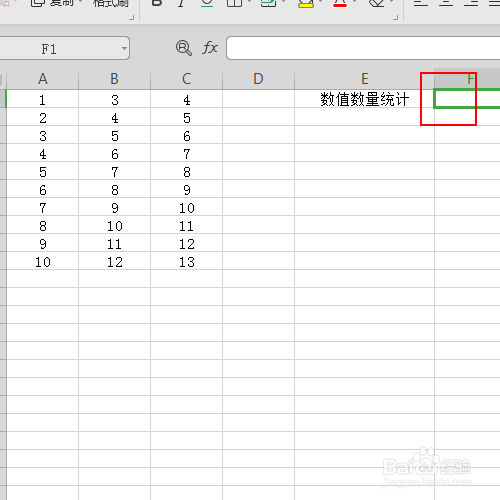The width and height of the screenshot is (500, 500).
Task: Click the copy (复制) icon
Action: pos(37,3)
